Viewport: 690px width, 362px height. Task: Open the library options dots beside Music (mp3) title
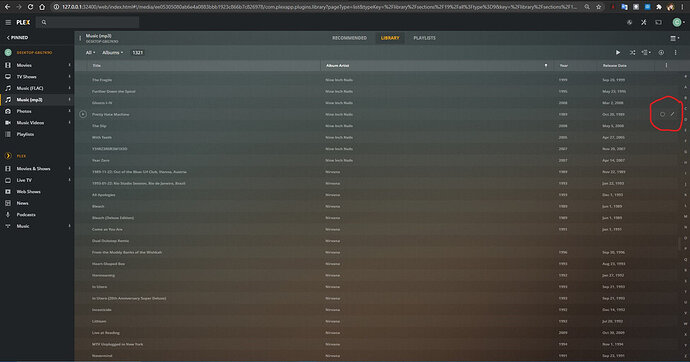point(80,38)
